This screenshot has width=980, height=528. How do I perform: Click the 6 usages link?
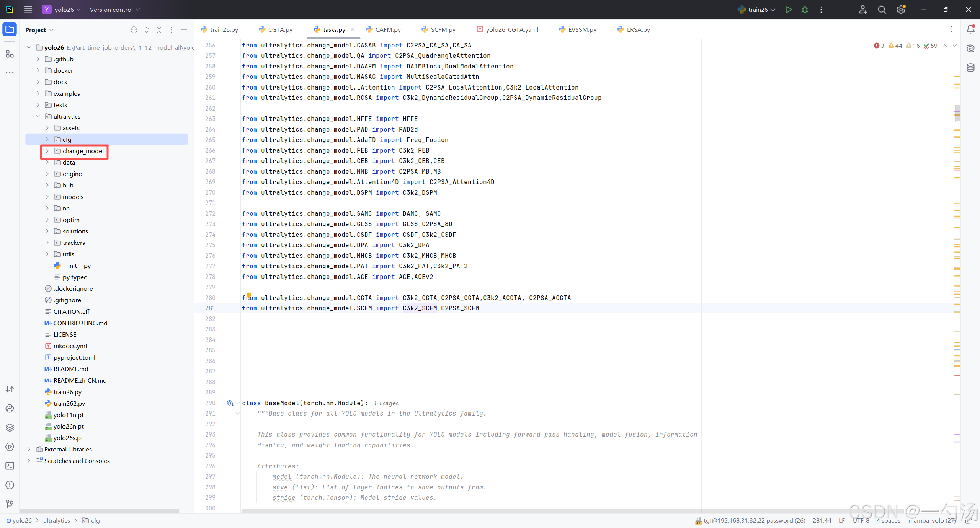tap(386, 403)
